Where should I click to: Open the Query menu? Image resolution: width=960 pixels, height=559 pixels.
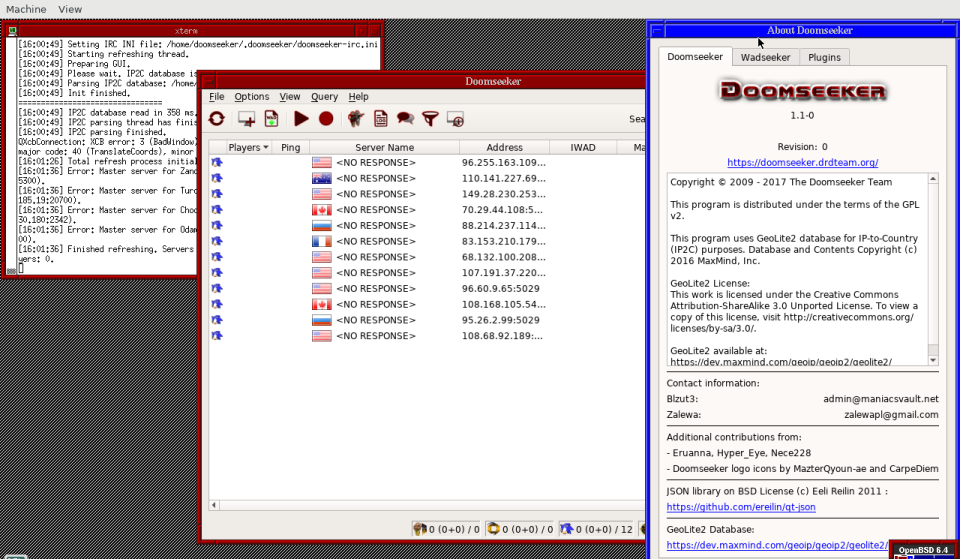pyautogui.click(x=324, y=97)
